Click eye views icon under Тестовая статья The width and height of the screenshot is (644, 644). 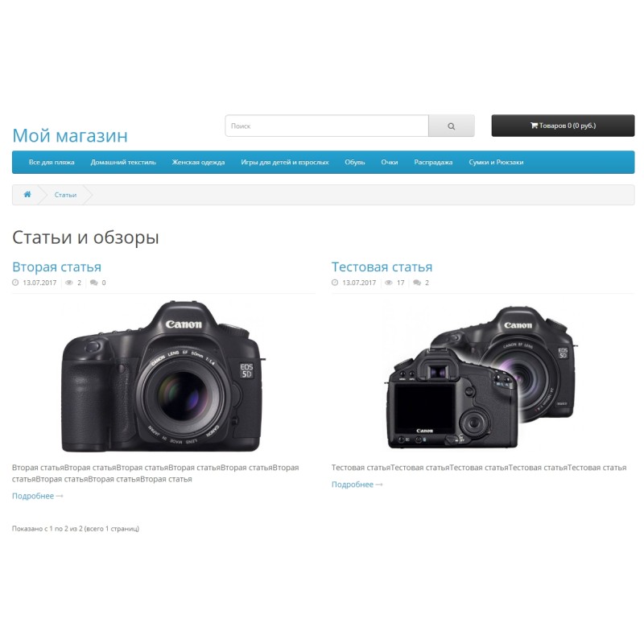[389, 283]
